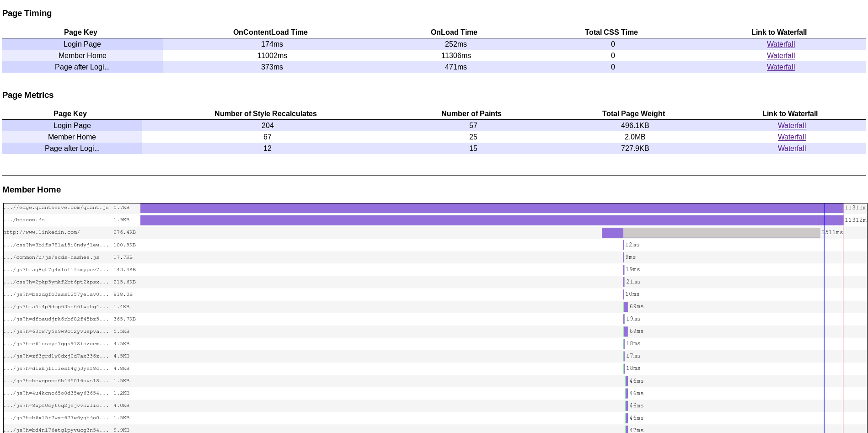Click the 143.4KB size value in waterfall
This screenshot has width=868, height=433.
[125, 270]
